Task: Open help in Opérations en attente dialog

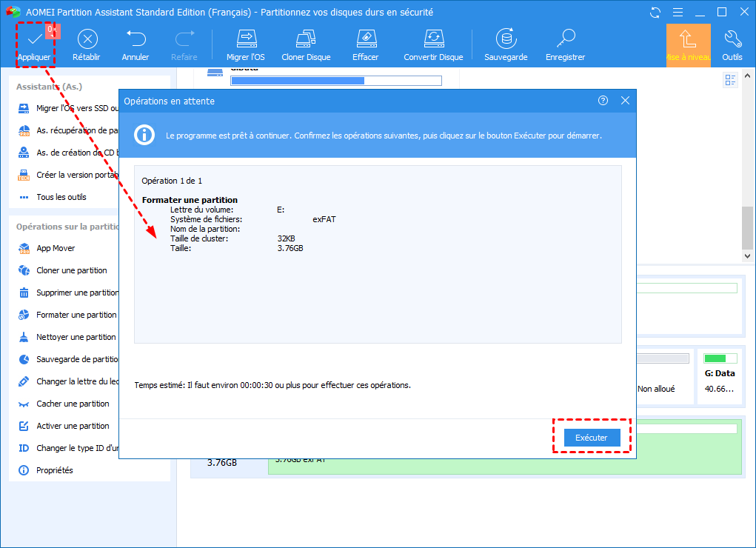Action: click(x=603, y=101)
